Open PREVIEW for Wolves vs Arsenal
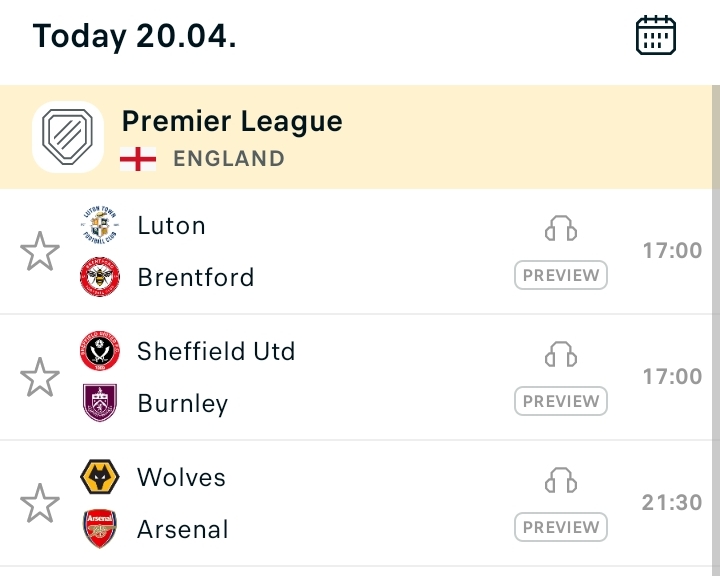 (x=561, y=527)
